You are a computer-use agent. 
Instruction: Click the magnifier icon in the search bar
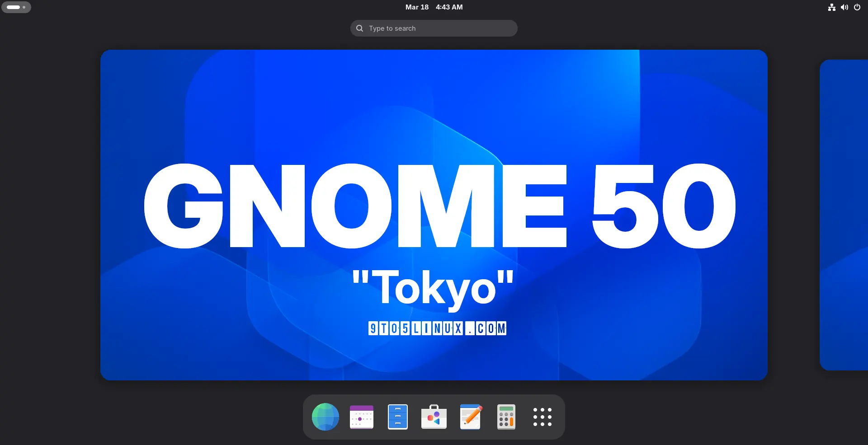(x=359, y=28)
